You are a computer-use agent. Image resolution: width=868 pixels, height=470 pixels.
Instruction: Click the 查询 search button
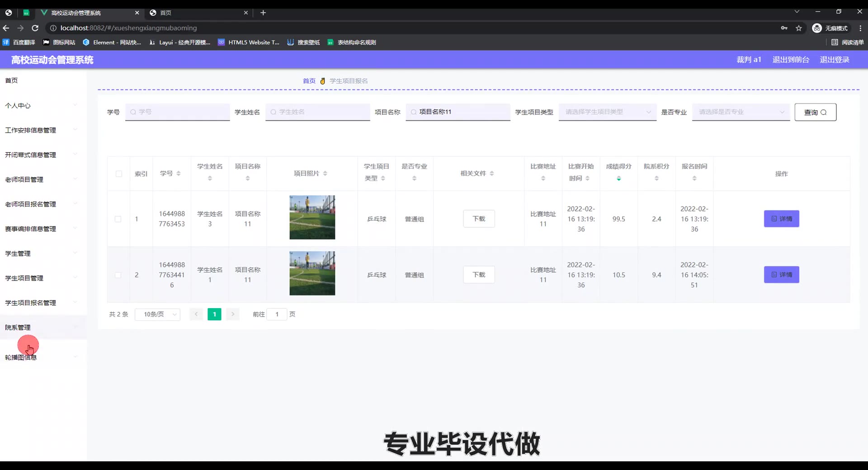(815, 112)
